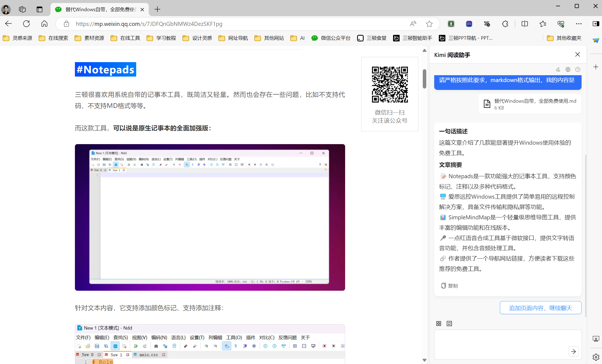Click the sidebar plus customize icon

click(596, 67)
